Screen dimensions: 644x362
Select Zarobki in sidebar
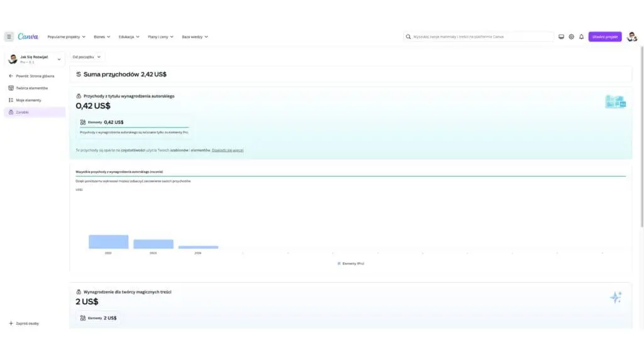(35, 112)
